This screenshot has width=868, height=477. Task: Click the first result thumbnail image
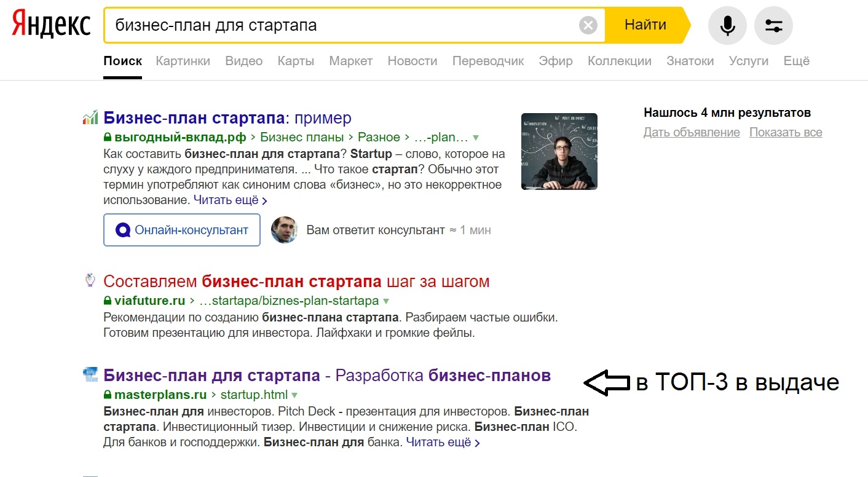559,151
